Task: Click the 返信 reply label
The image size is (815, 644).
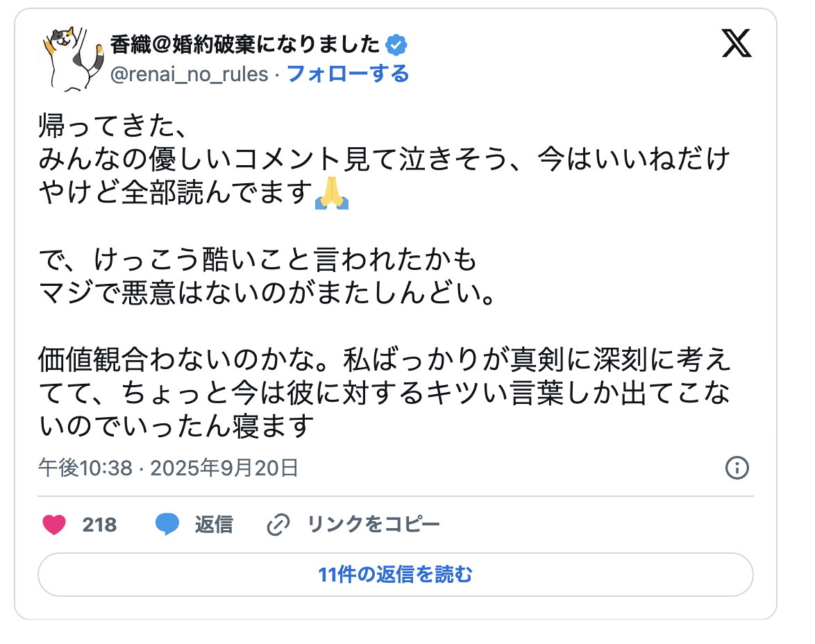Action: pyautogui.click(x=213, y=525)
